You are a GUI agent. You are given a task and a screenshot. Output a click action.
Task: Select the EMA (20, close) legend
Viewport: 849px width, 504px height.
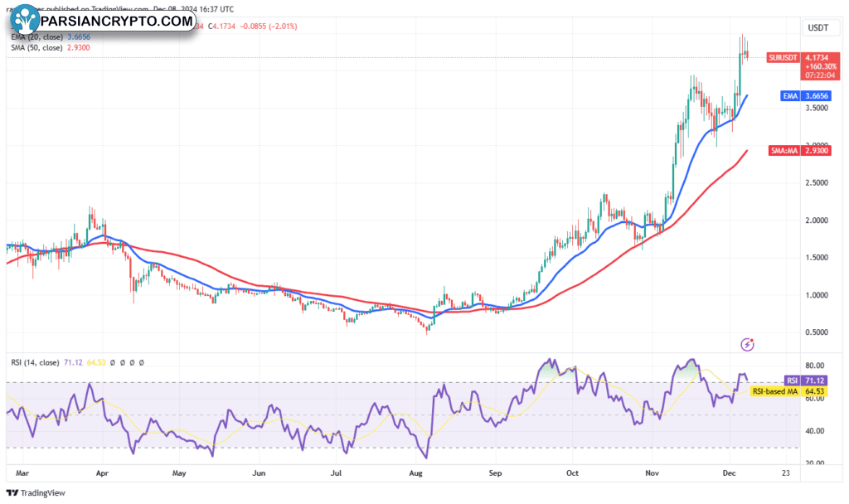[x=51, y=36]
